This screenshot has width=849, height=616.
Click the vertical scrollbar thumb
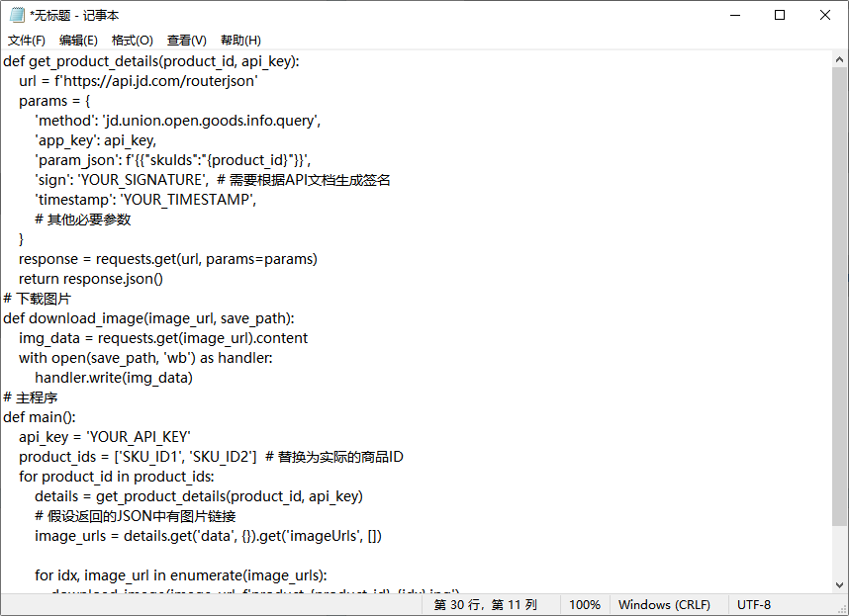[x=840, y=297]
